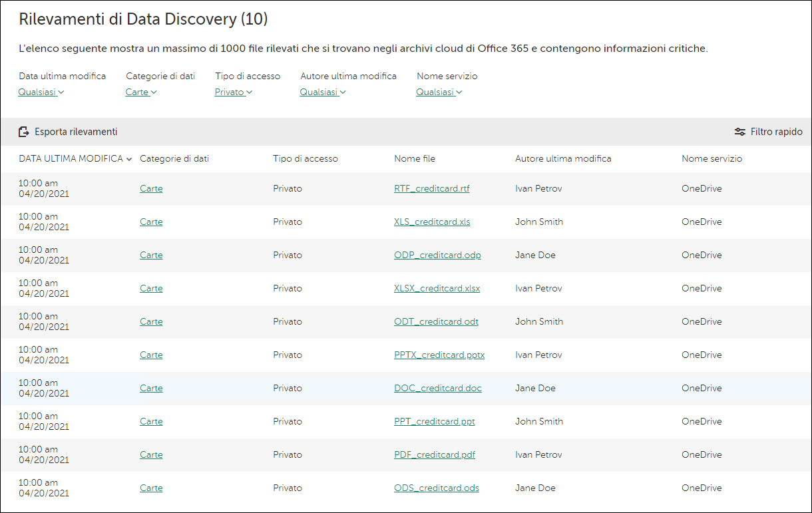Select the row edited by Jane Doe with ODP_creditcard.odp
Viewport: 812px width, 513px height.
click(x=437, y=255)
